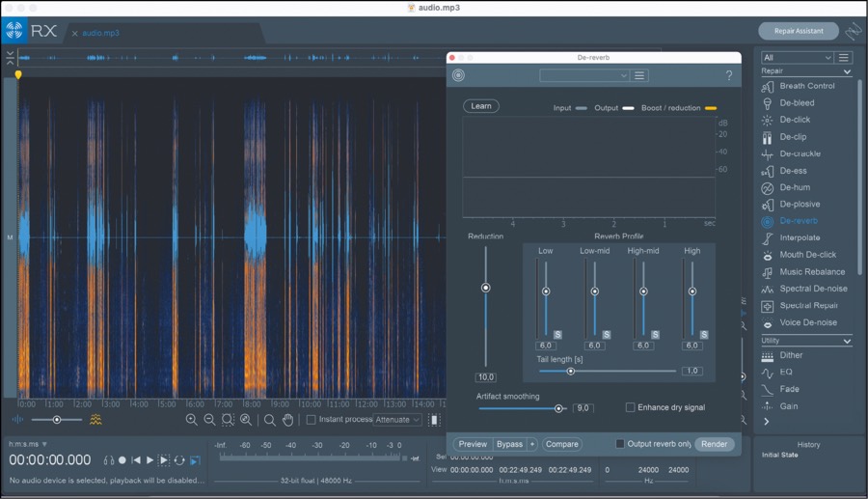868x499 pixels.
Task: Switch to the audio.mp3 file tab
Action: [100, 33]
